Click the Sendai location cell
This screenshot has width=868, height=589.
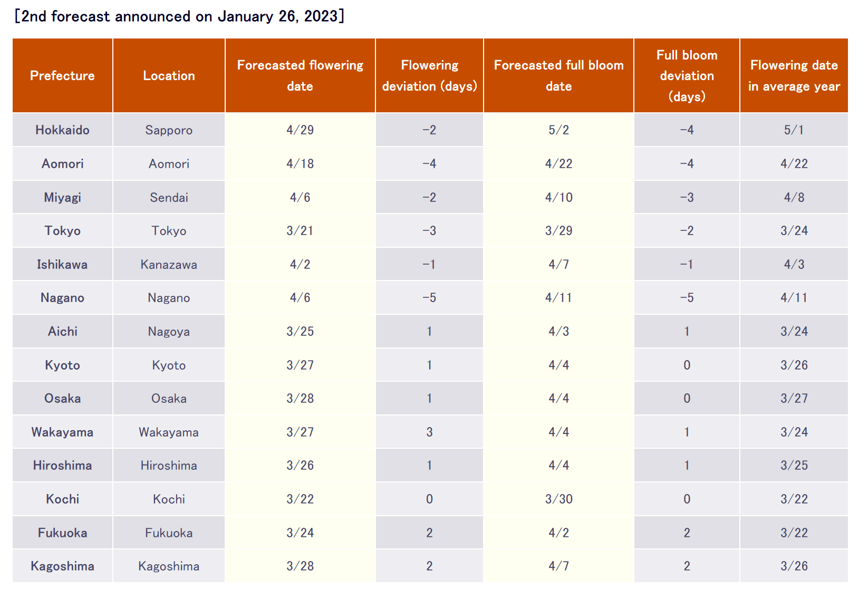pos(169,197)
